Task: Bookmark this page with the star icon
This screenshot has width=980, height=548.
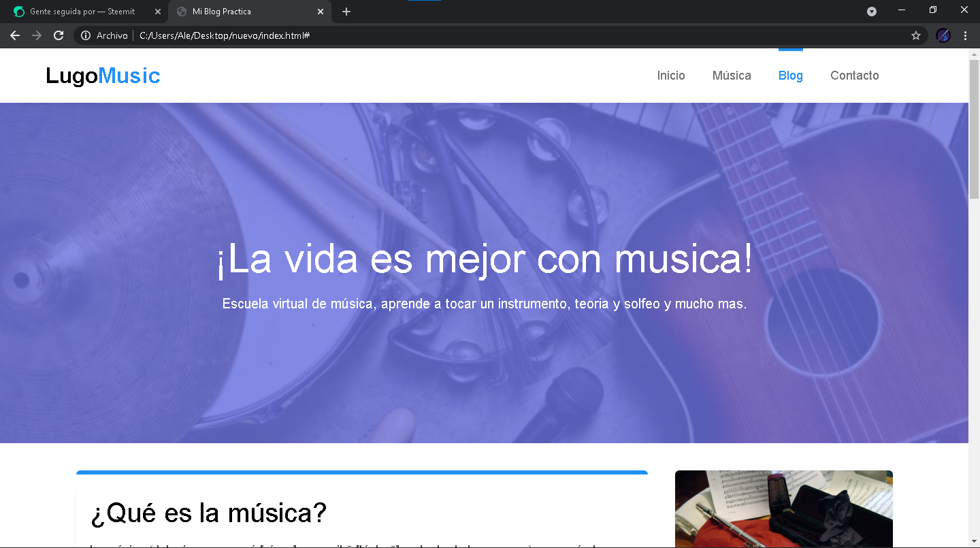Action: 916,35
